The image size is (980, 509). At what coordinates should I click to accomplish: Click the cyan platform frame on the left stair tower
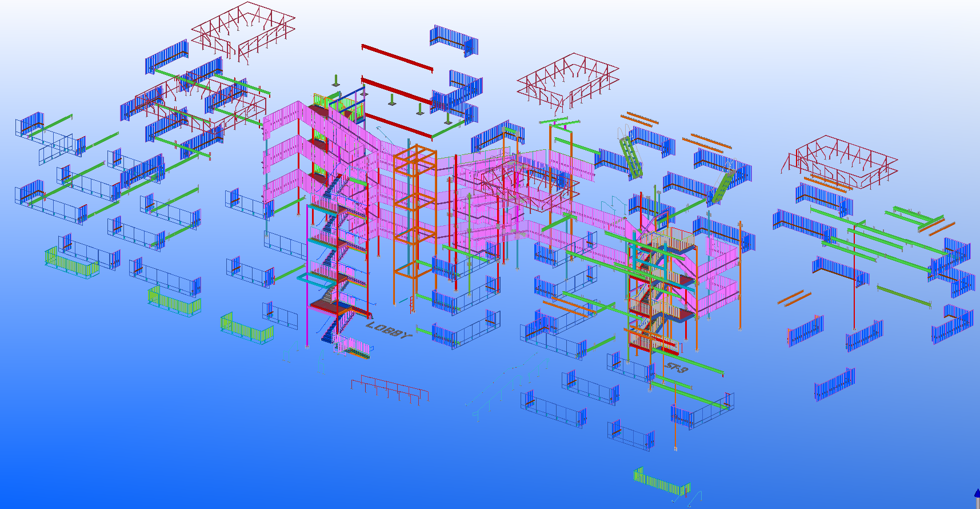318,279
